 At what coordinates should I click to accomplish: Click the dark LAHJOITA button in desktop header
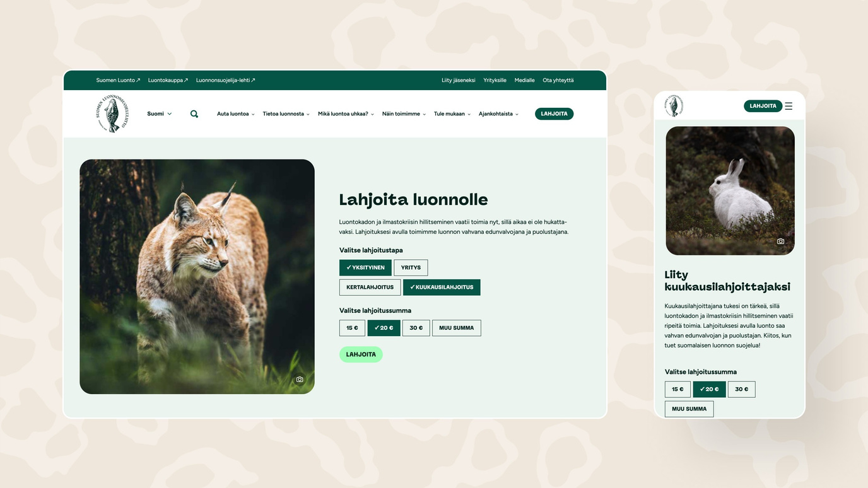(554, 114)
